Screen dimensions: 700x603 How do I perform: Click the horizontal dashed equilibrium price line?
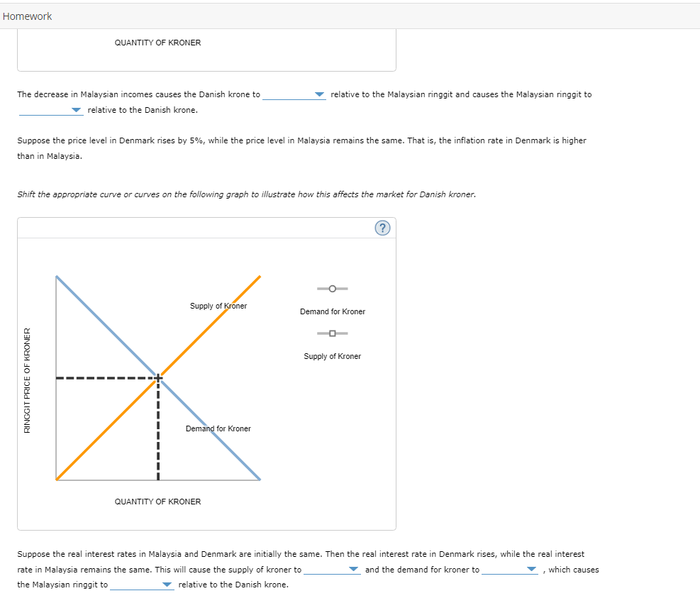[106, 378]
